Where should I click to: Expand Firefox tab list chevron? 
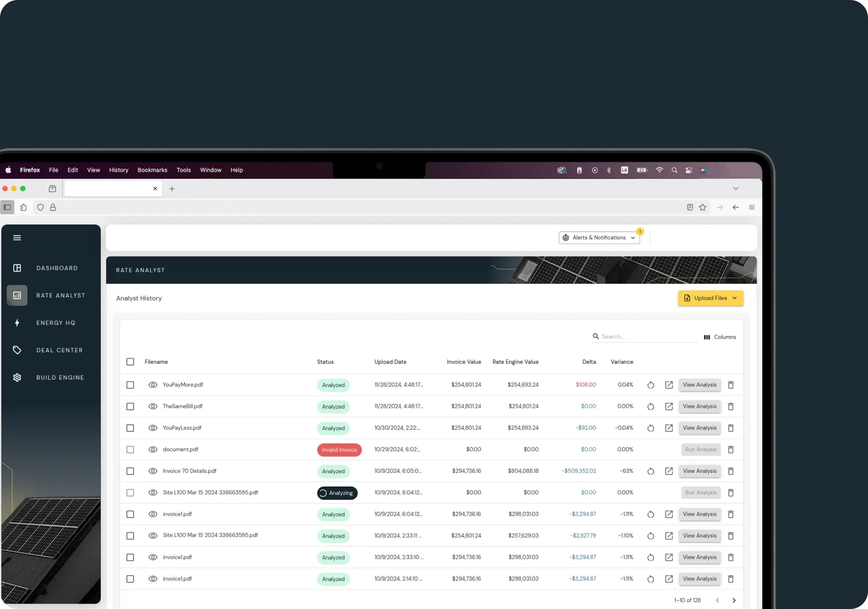coord(735,188)
